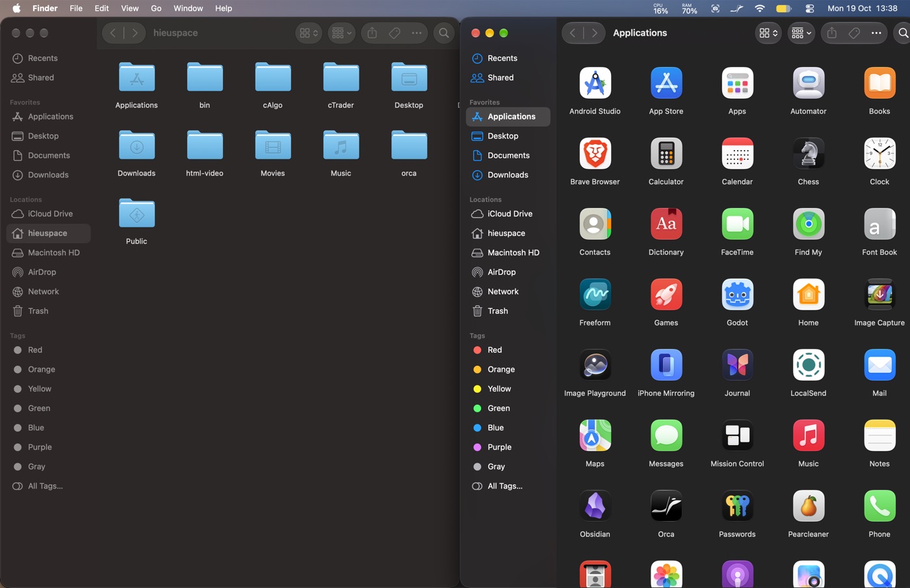Open the cTrader folder in hieuspace window

[x=341, y=77]
